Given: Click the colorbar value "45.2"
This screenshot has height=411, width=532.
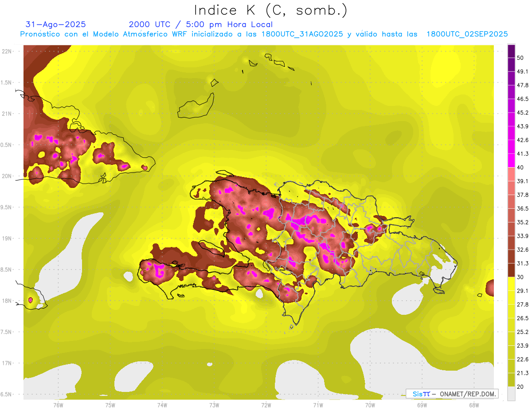Looking at the screenshot, I should [523, 113].
